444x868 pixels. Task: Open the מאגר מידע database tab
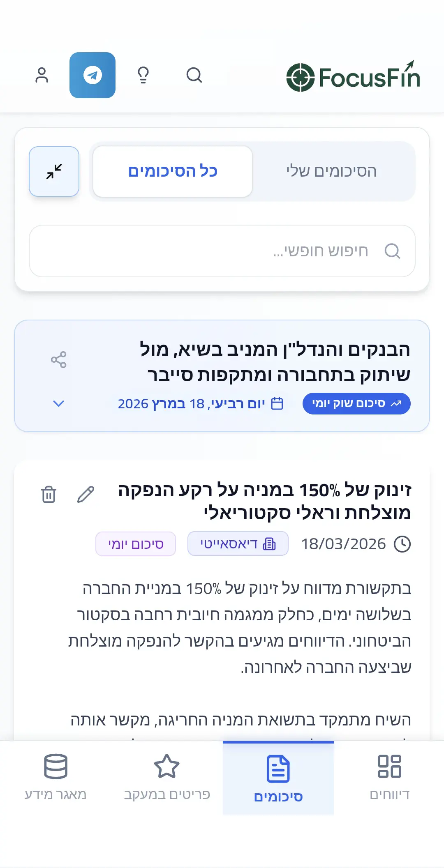click(x=55, y=776)
